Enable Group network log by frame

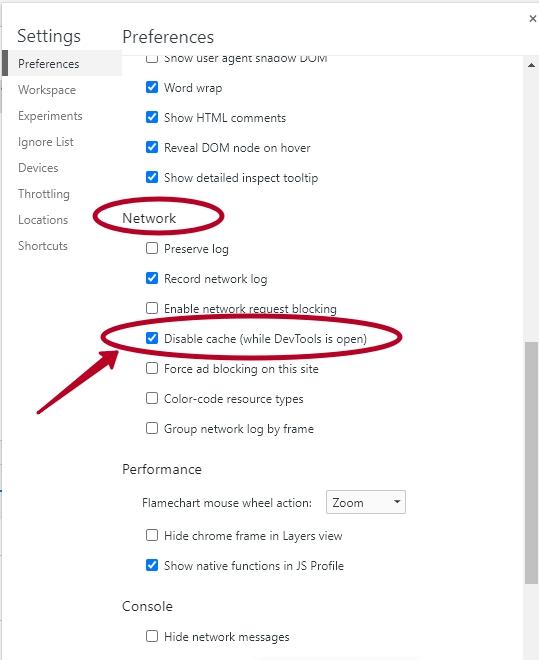click(x=152, y=428)
